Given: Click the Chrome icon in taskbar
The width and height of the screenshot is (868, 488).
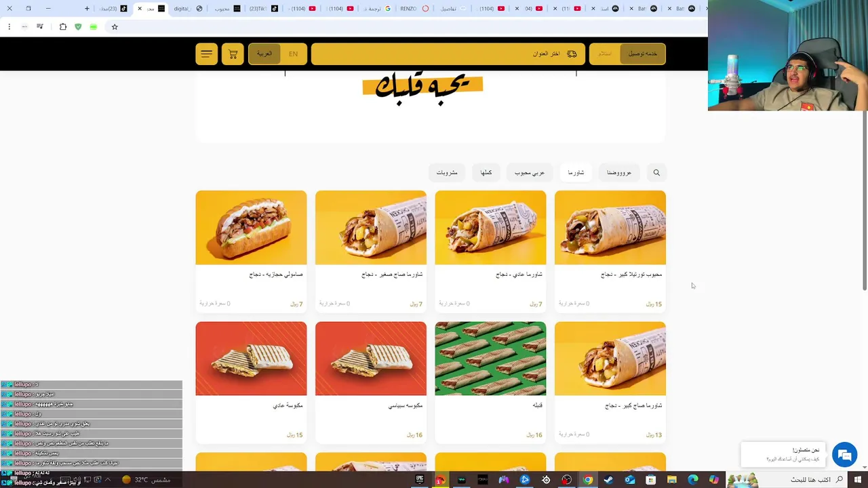Looking at the screenshot, I should (587, 480).
